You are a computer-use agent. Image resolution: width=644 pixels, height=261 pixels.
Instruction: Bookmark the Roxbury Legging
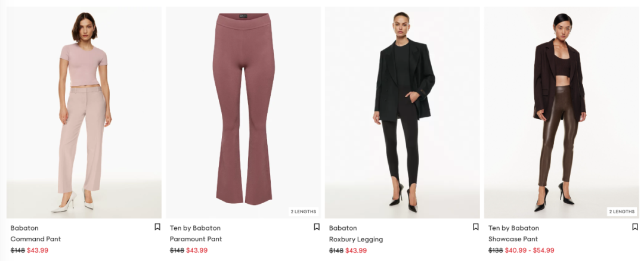[476, 227]
